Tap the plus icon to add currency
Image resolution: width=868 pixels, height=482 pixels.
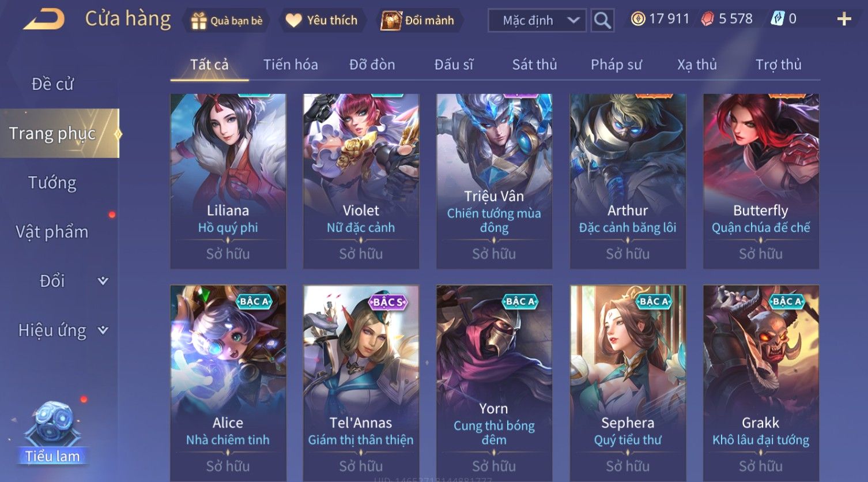pos(844,19)
